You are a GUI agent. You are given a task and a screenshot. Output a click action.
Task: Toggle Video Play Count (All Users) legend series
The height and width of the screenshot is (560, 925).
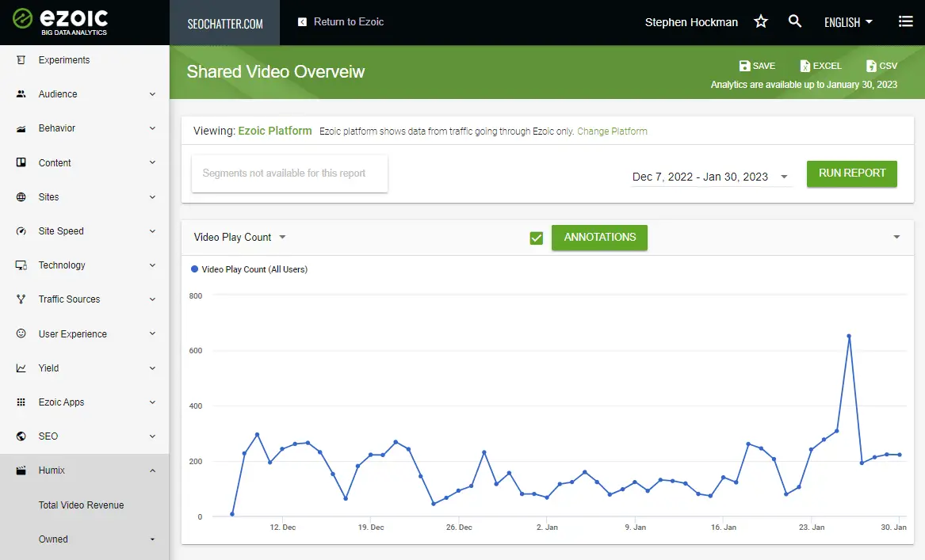click(250, 269)
